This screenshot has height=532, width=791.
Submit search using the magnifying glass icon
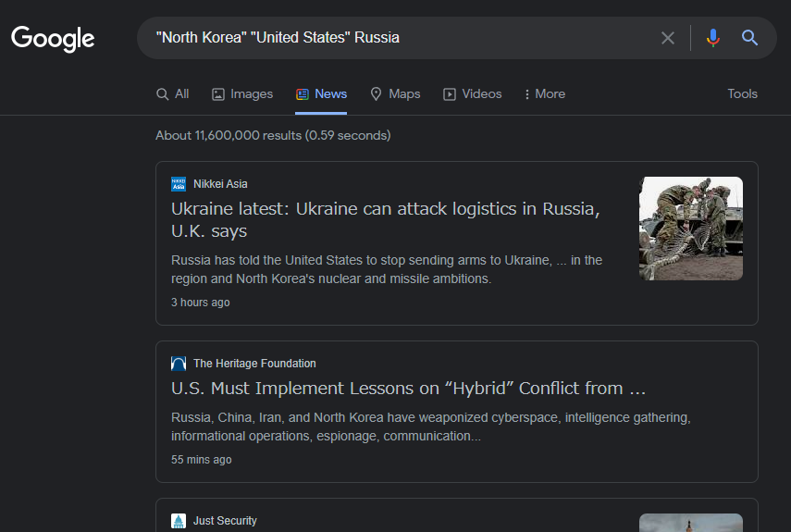click(749, 38)
